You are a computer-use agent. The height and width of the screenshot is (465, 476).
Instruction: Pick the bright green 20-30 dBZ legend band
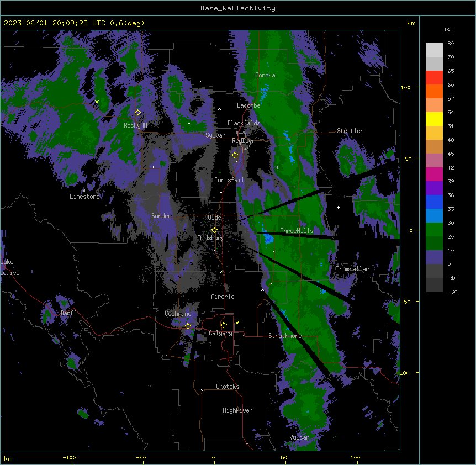pyautogui.click(x=434, y=230)
